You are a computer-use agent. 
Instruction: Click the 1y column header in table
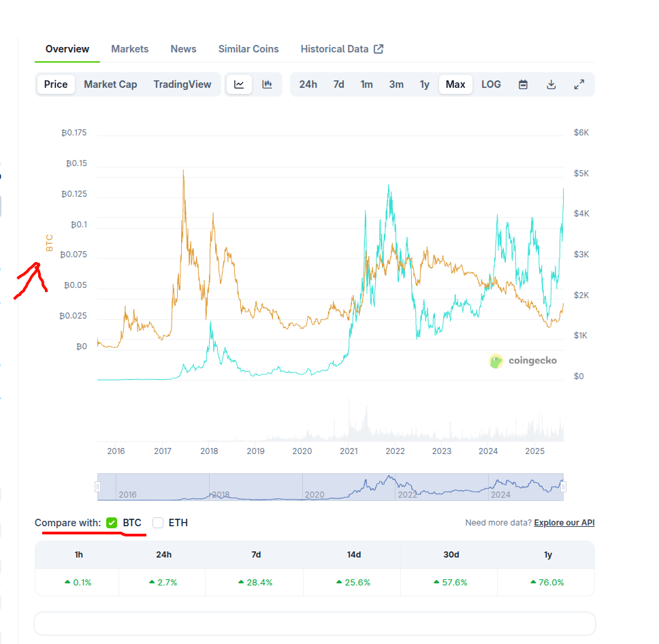(547, 555)
